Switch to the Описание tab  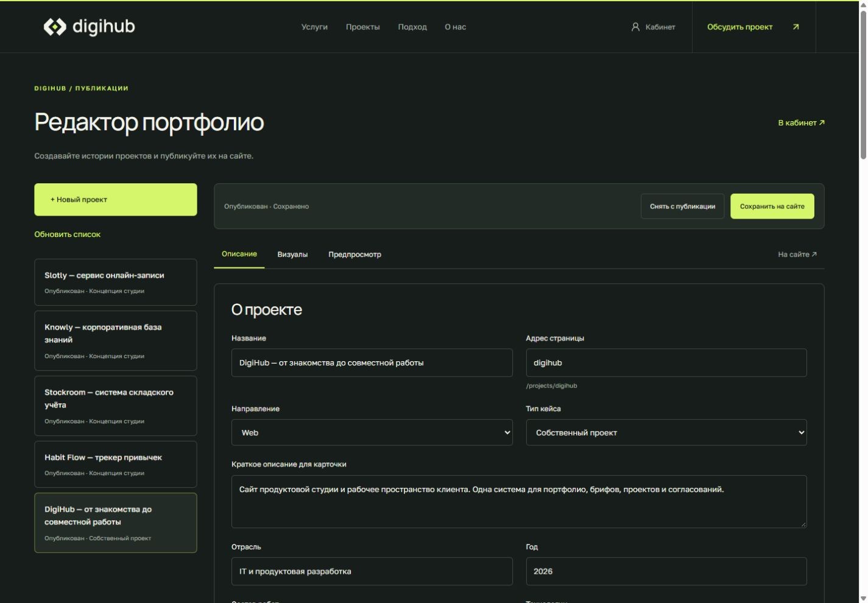pyautogui.click(x=239, y=254)
